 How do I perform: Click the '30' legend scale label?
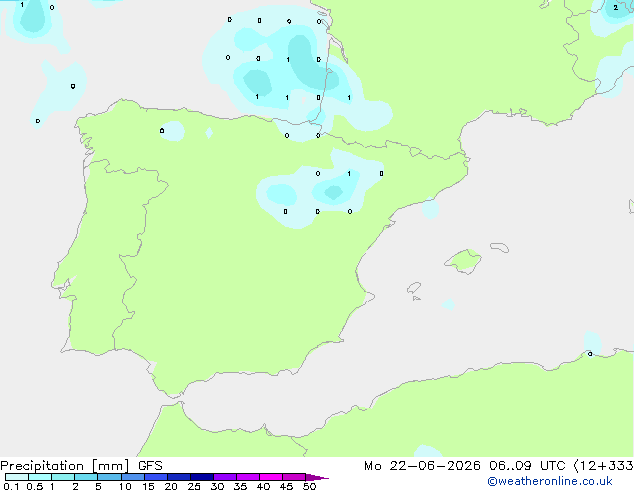[217, 486]
